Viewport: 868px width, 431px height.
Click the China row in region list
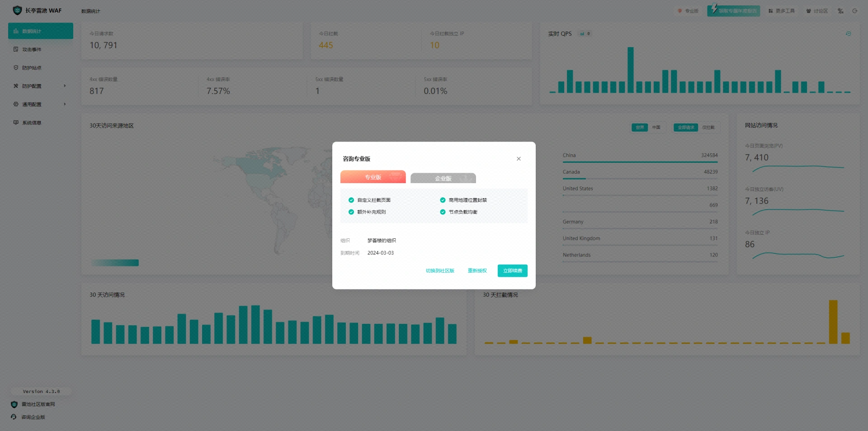pos(640,156)
